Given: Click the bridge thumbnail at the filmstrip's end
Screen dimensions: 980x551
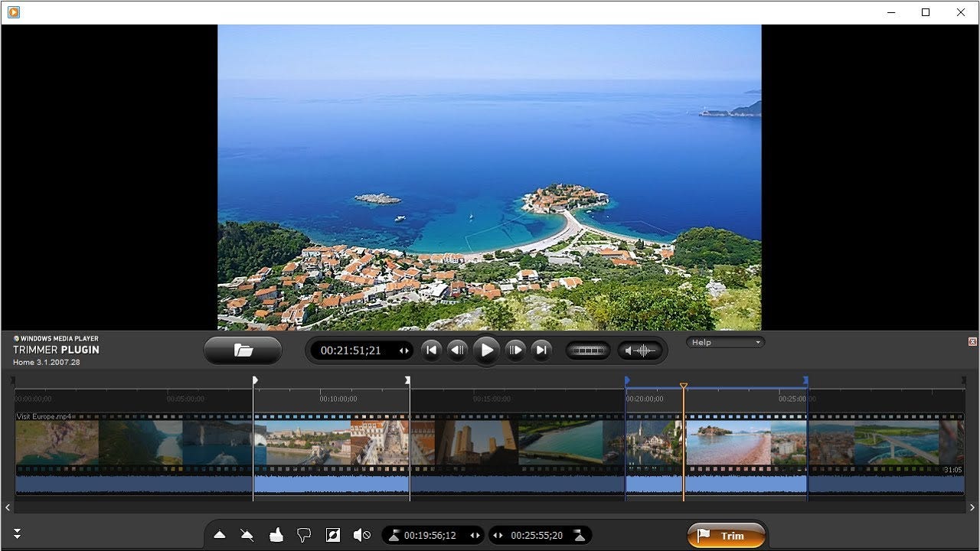Looking at the screenshot, I should 897,443.
